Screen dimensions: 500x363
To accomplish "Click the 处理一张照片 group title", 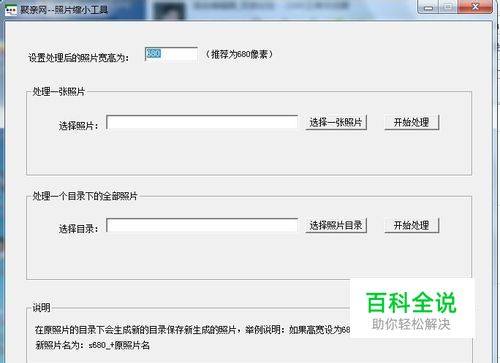I will point(59,91).
